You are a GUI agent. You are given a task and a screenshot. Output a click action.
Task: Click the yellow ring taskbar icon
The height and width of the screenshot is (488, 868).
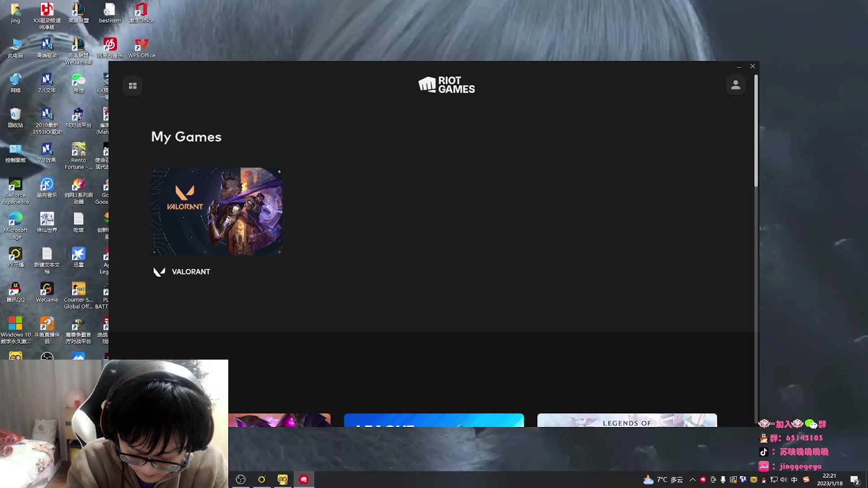(x=262, y=480)
